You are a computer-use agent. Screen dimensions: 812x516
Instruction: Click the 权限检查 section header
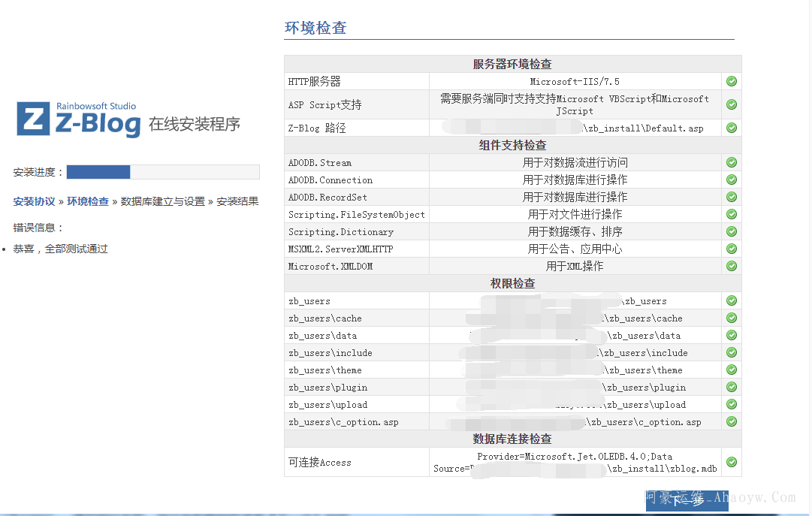(512, 283)
